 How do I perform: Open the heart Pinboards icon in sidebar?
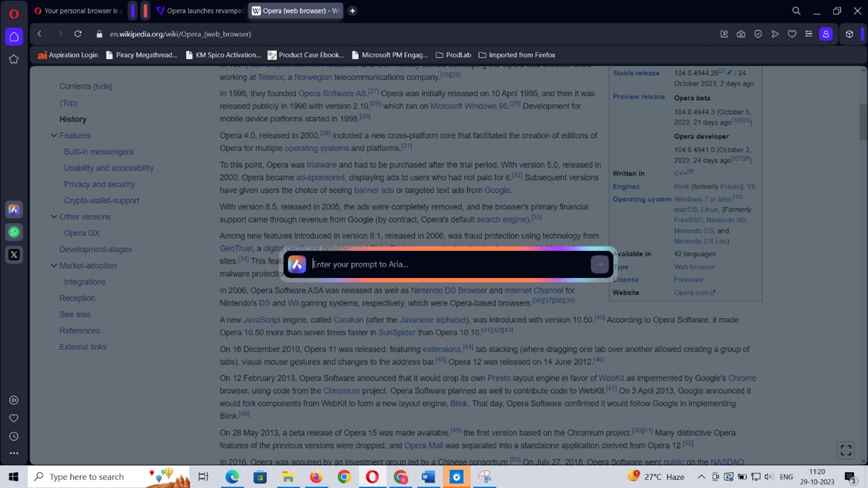(14, 418)
